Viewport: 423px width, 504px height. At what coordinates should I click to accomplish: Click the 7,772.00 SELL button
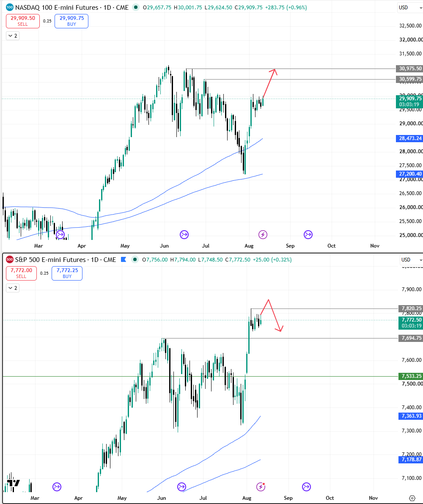click(x=21, y=273)
